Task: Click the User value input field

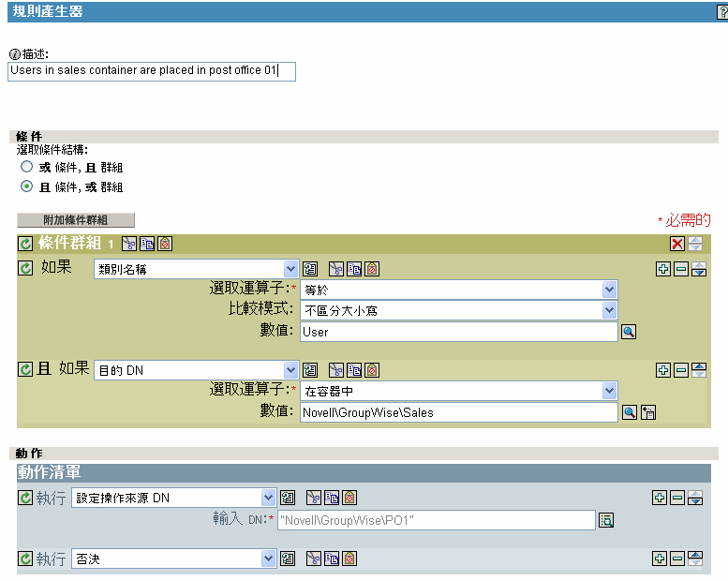Action: [x=459, y=332]
